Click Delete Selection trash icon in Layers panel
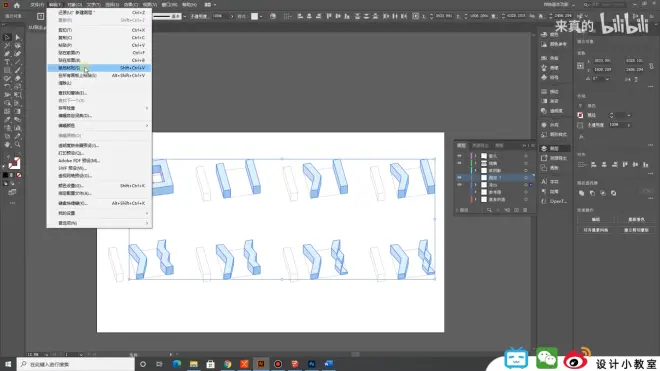The width and height of the screenshot is (660, 371). (x=525, y=210)
